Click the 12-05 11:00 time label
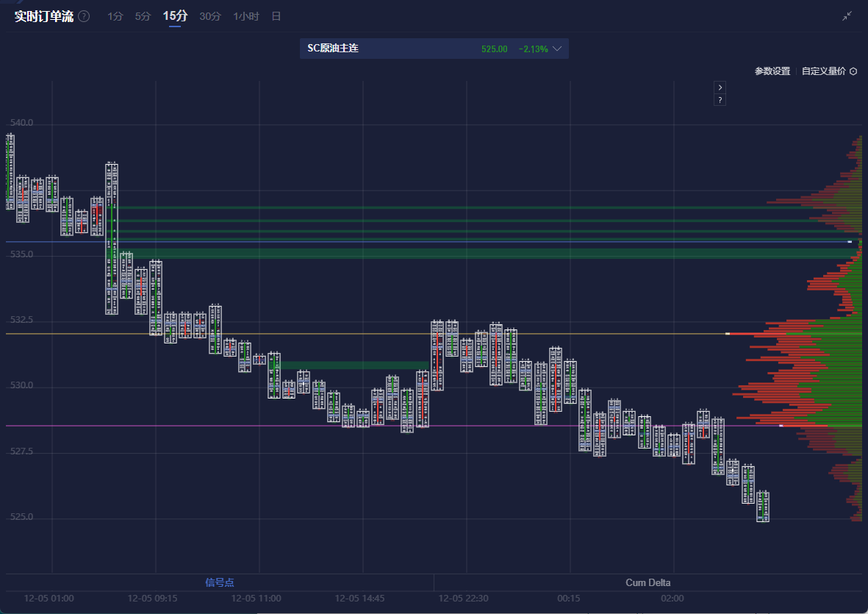This screenshot has height=614, width=868. pos(256,599)
